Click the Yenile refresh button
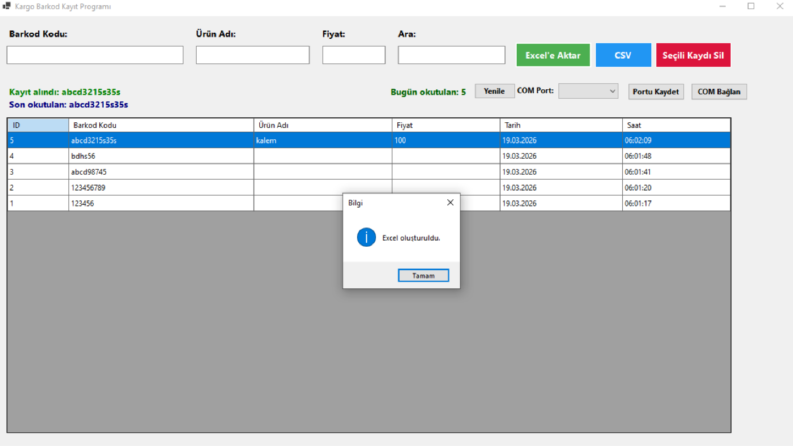This screenshot has width=793, height=446. (494, 91)
